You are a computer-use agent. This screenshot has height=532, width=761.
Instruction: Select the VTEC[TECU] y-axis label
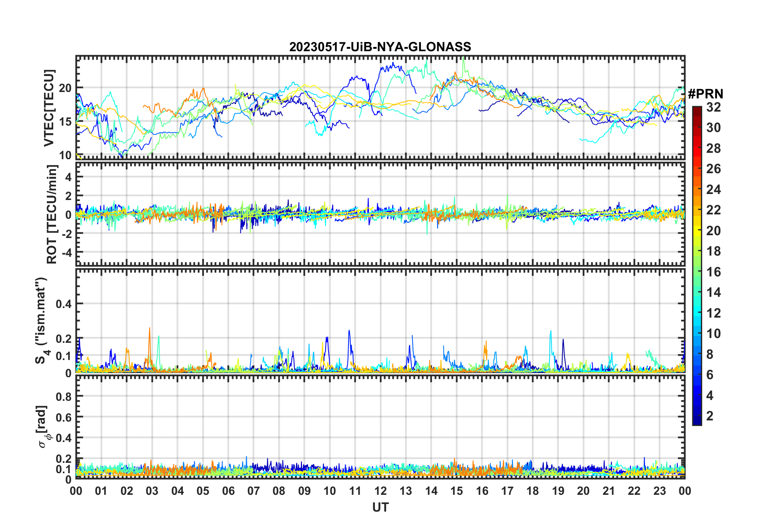point(49,108)
